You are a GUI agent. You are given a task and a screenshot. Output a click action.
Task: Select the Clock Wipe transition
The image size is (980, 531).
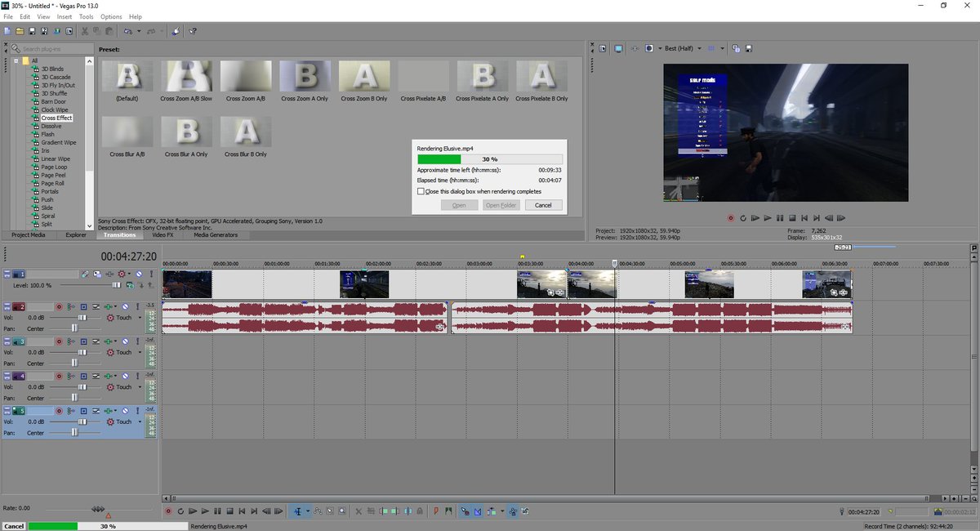pos(54,109)
